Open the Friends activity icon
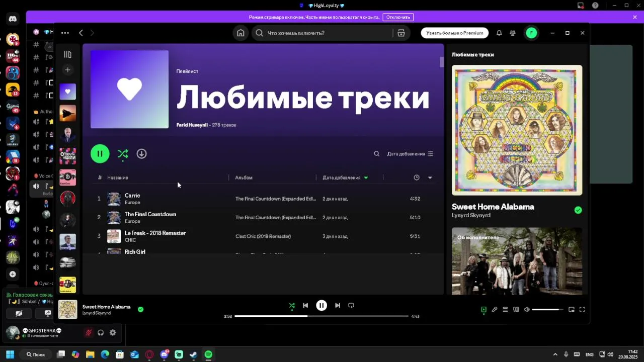644x362 pixels. [x=513, y=33]
